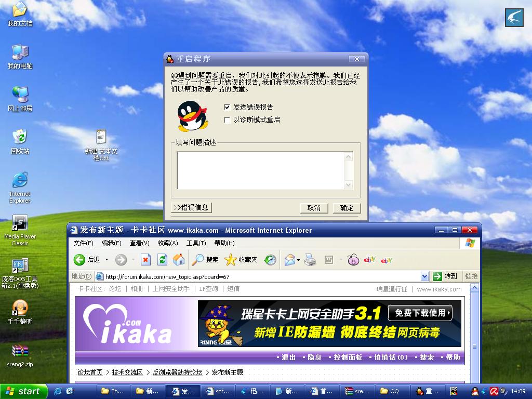532x399 pixels.
Task: Click 取消 in the QQ restart dialog
Action: 314,208
